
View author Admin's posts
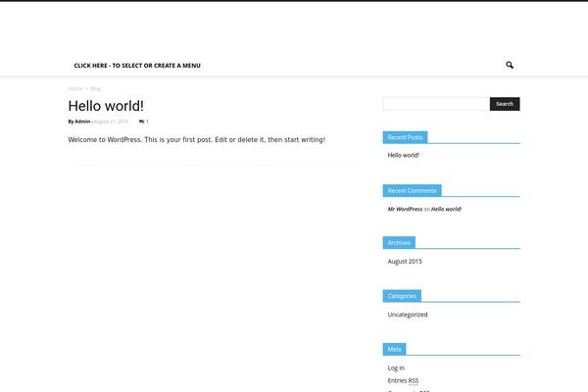point(82,122)
